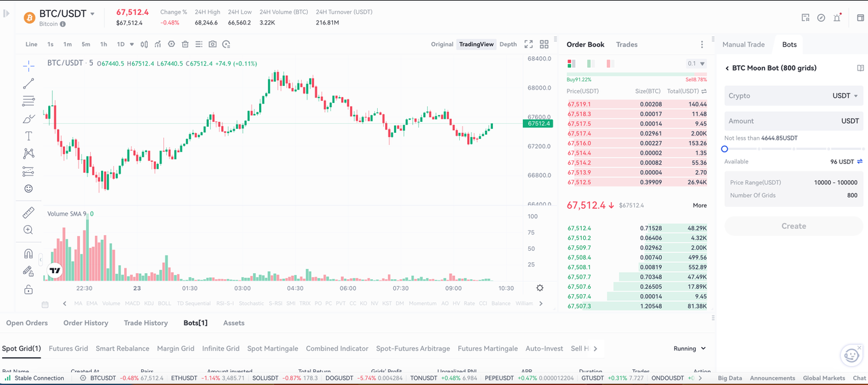Click the chart screenshot camera icon

(212, 44)
